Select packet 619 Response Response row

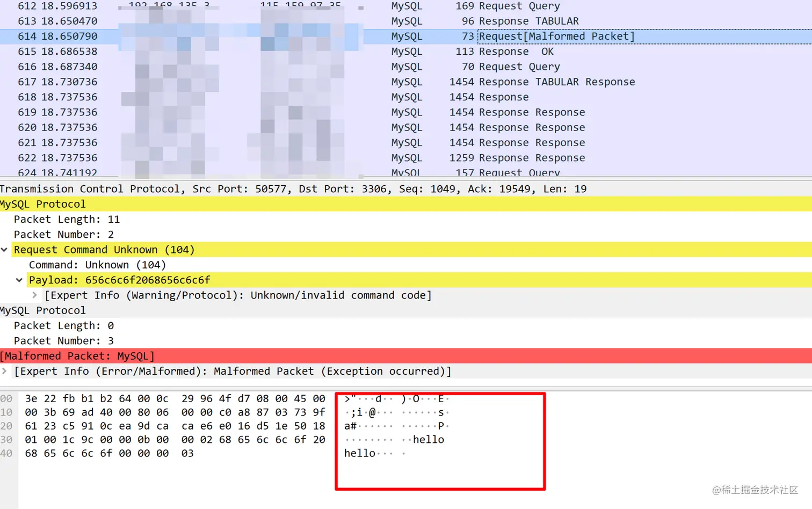pyautogui.click(x=406, y=112)
